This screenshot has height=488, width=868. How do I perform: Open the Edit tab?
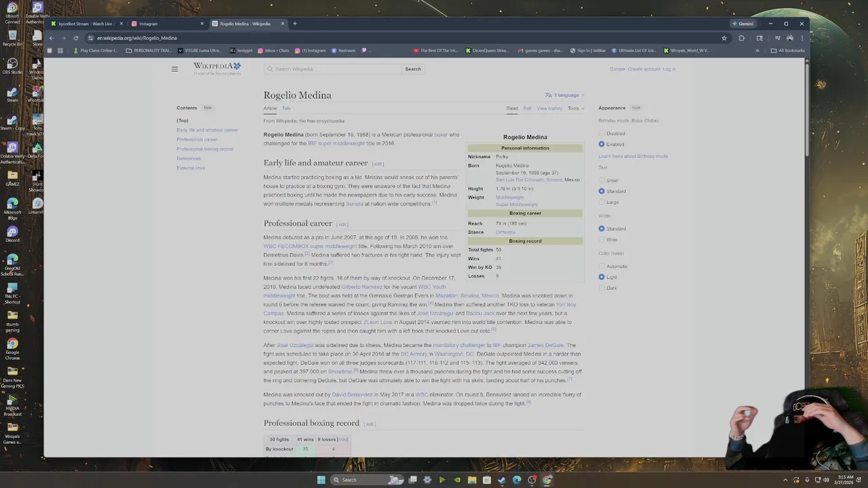[x=527, y=108]
